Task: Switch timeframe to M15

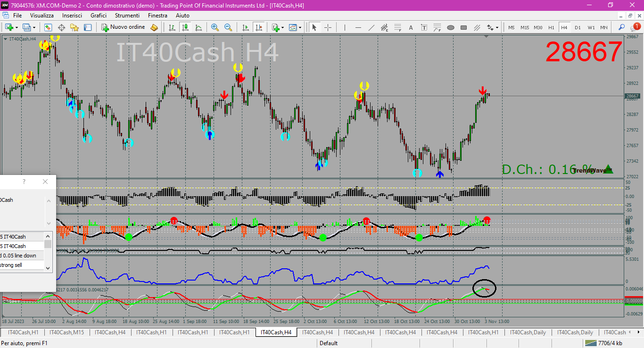Action: pos(525,27)
